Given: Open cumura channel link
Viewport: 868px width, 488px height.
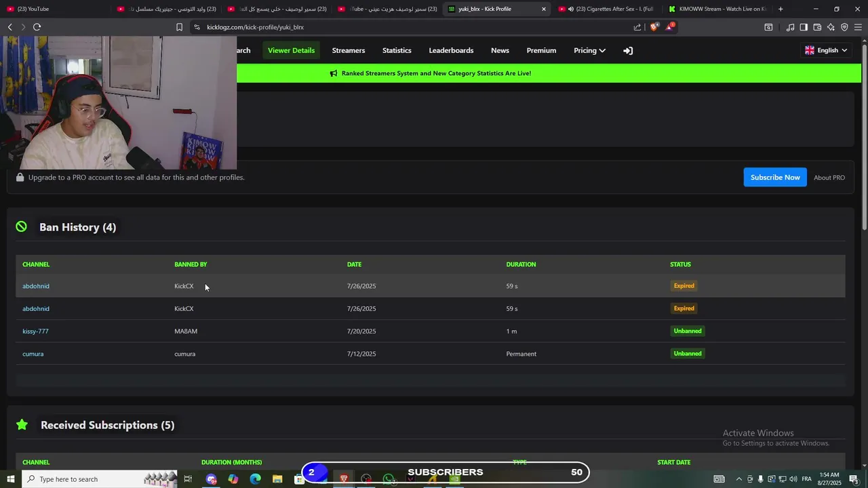Looking at the screenshot, I should 33,354.
